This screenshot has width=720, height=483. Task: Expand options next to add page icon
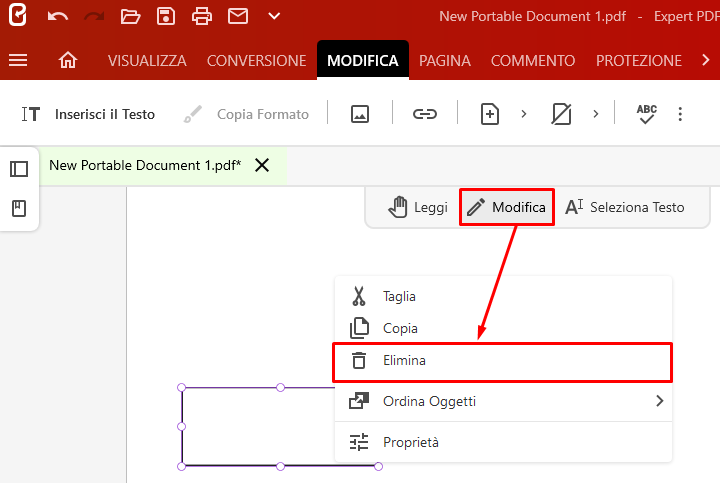click(x=524, y=114)
